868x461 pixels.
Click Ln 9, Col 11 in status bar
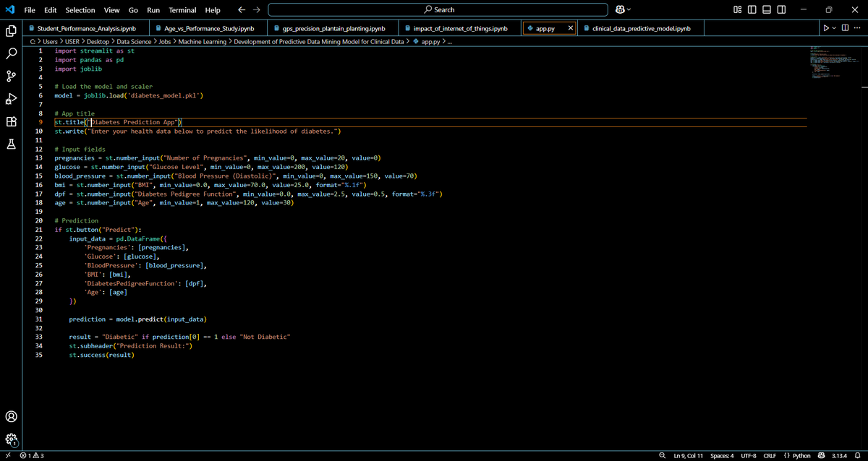pyautogui.click(x=688, y=456)
